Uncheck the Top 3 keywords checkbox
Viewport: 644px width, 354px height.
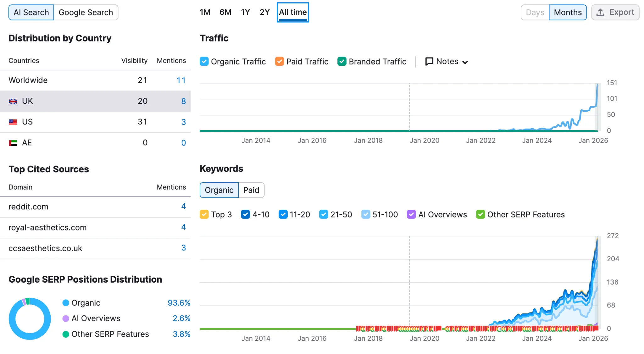pyautogui.click(x=204, y=214)
